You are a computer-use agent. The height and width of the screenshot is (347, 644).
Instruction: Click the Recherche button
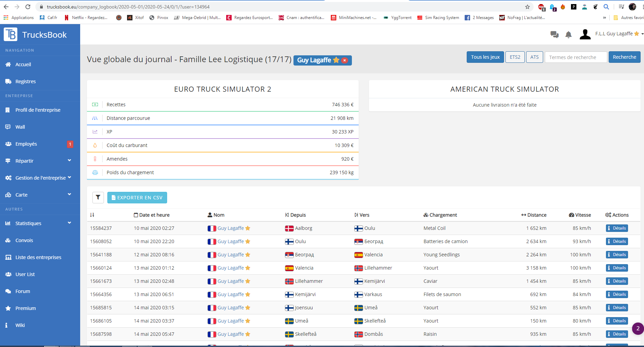[x=624, y=57]
